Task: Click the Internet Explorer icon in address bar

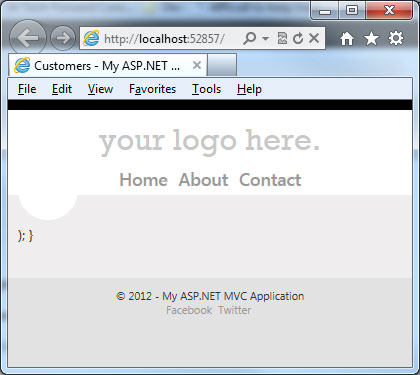Action: pyautogui.click(x=91, y=38)
